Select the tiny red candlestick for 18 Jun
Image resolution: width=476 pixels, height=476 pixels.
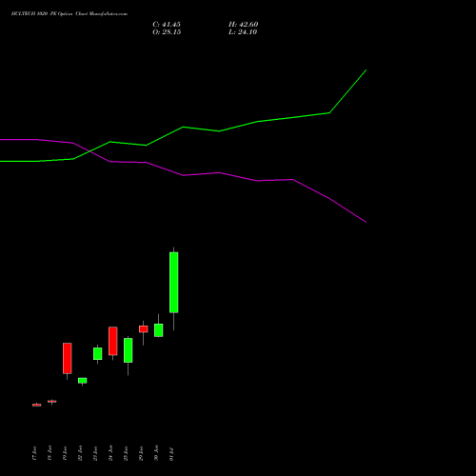(52, 402)
